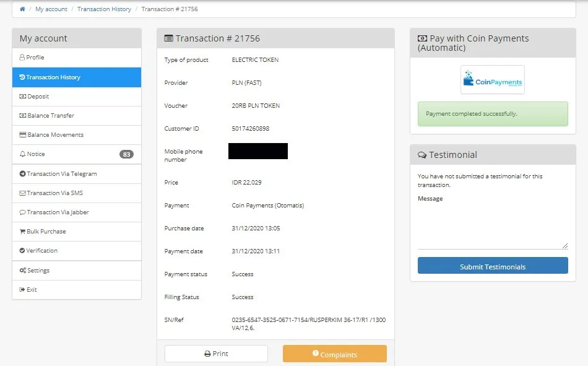Open Balance Transfer in sidebar
The image size is (588, 366).
[x=77, y=116]
